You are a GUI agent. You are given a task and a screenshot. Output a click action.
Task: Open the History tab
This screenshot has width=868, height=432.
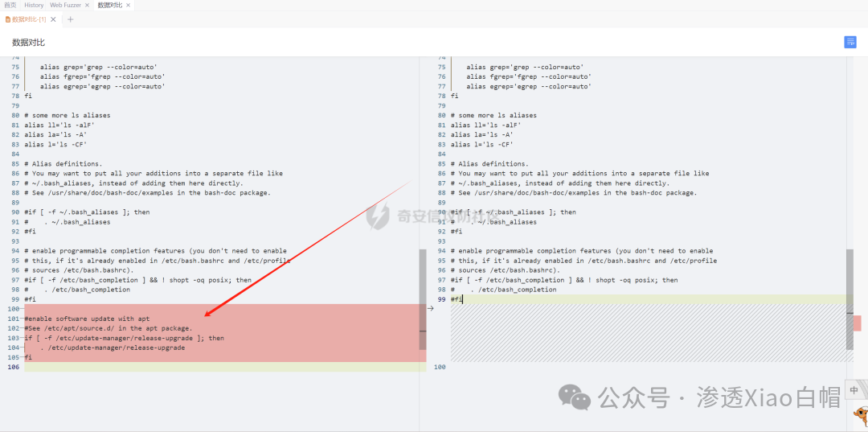[34, 5]
